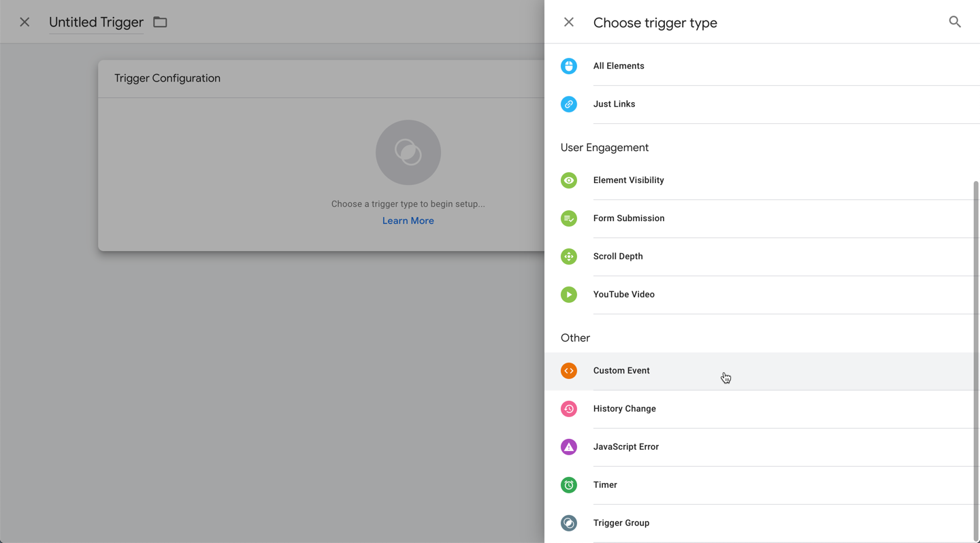Click the Form Submission trigger icon
This screenshot has height=543, width=980.
[x=569, y=218]
